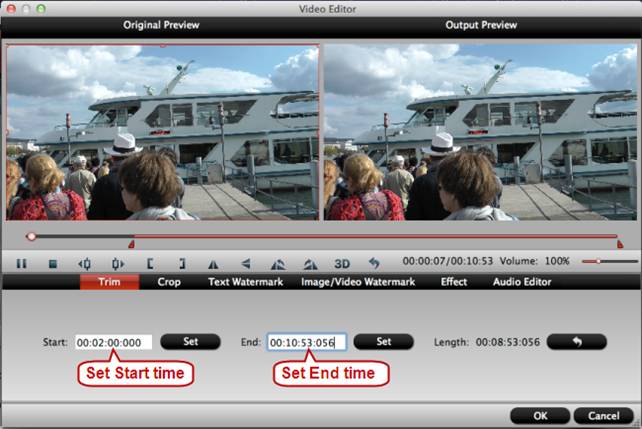The image size is (642, 429).
Task: Rotate video clockwise
Action: pyautogui.click(x=310, y=264)
